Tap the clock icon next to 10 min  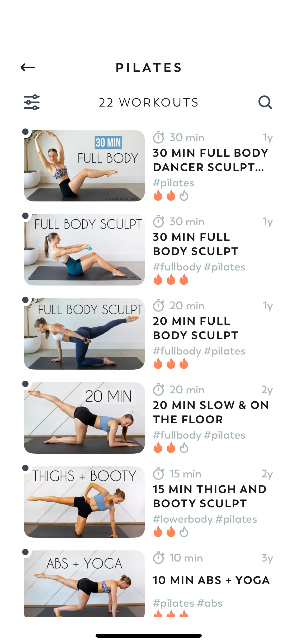pos(159,558)
